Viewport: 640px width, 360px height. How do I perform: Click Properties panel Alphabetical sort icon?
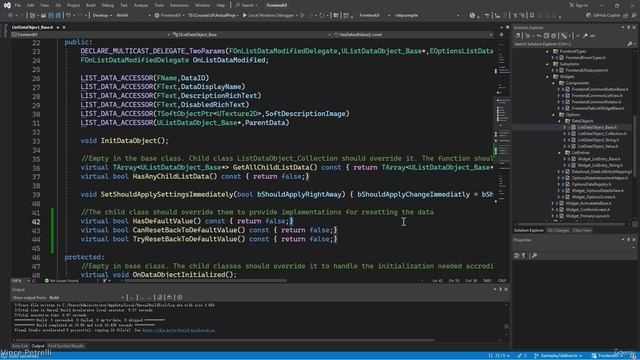pyautogui.click(x=524, y=256)
